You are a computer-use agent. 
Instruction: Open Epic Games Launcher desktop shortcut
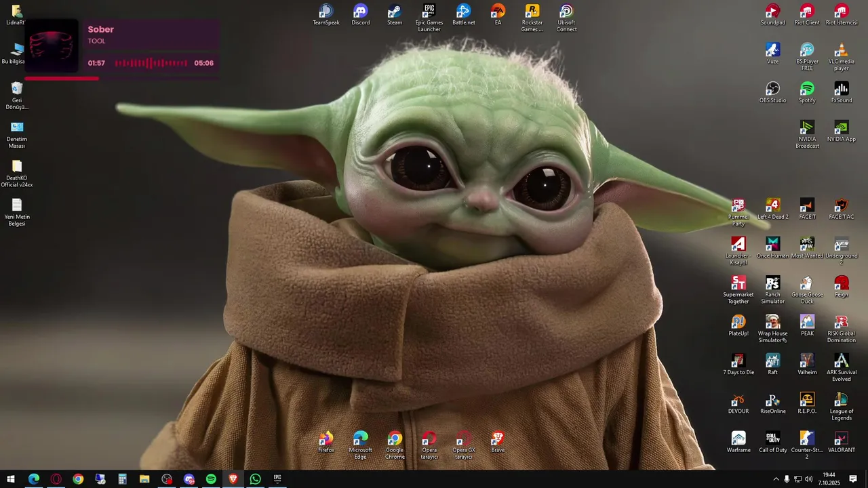pos(429,18)
